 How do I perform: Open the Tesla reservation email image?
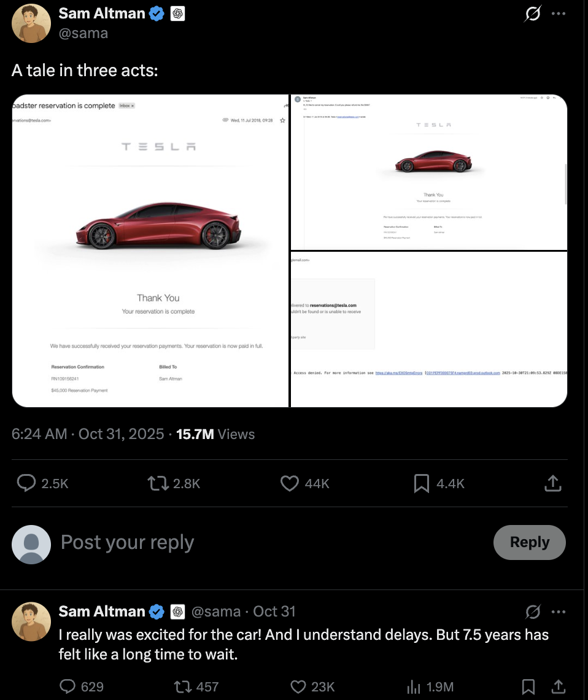point(150,251)
